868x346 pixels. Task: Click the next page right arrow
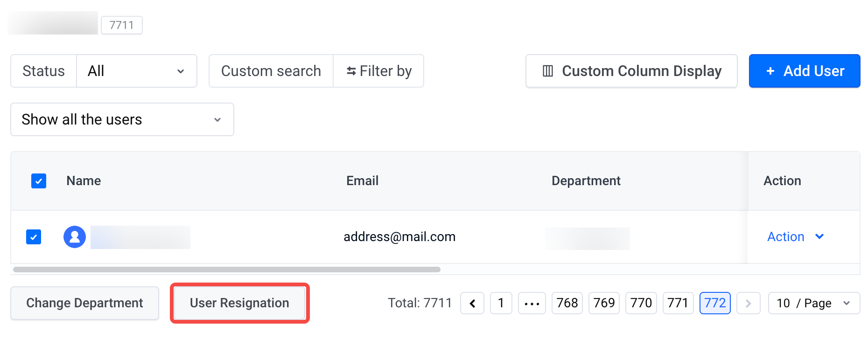pos(749,303)
